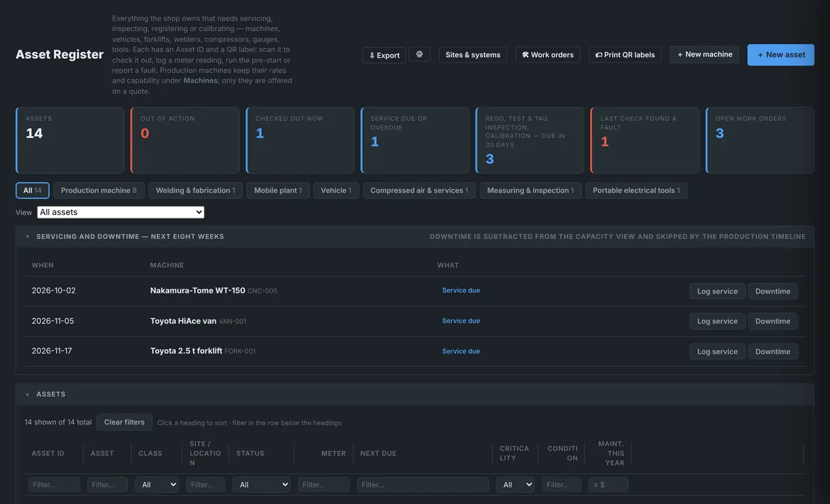Add a New machine

[704, 54]
